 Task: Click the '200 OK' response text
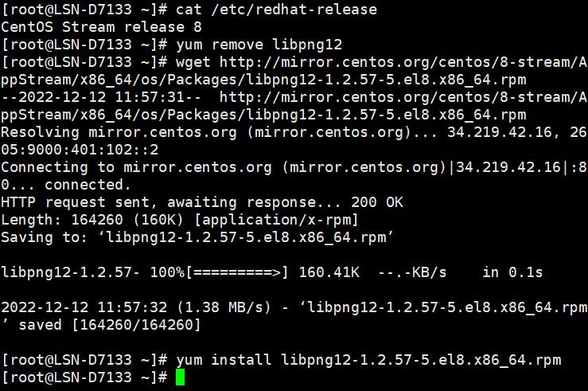pos(377,202)
